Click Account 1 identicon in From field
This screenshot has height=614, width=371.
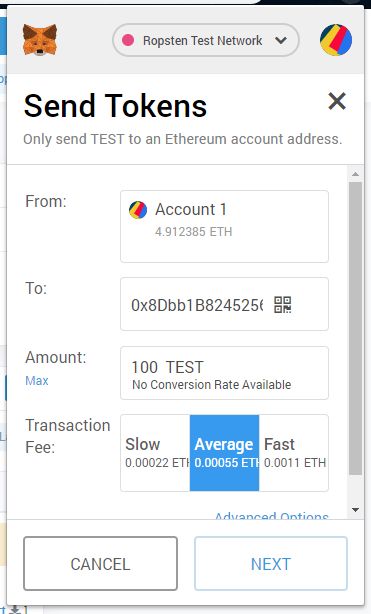click(138, 210)
